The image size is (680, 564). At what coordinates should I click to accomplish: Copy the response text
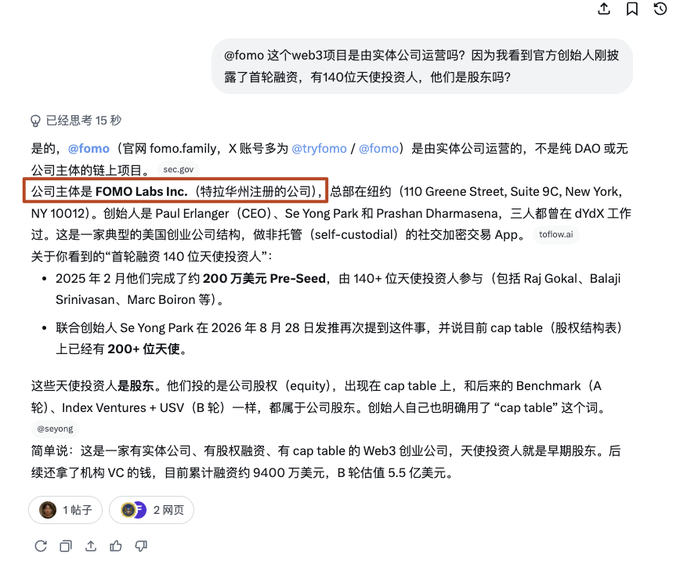coord(65,546)
